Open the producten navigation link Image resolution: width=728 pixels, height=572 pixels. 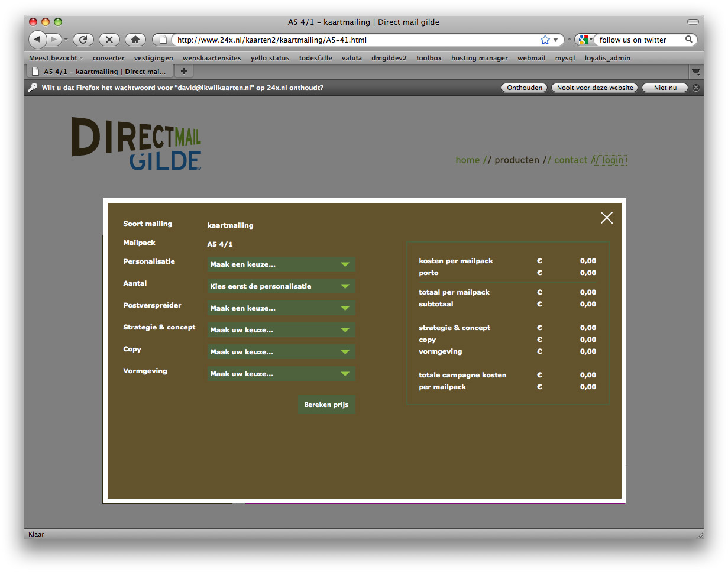(x=517, y=160)
